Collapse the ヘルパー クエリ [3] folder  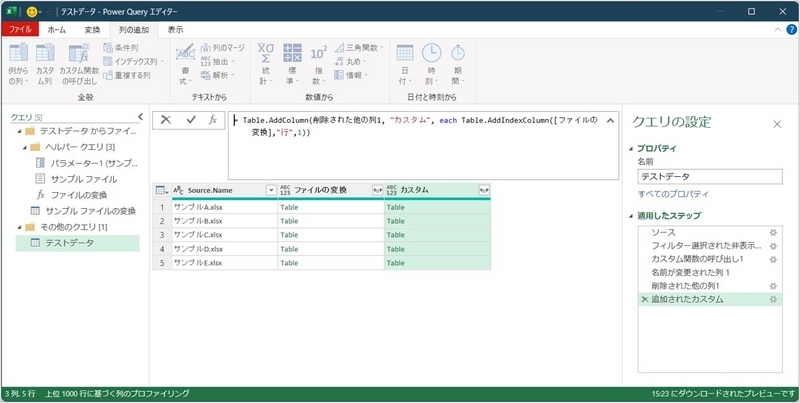click(x=25, y=147)
